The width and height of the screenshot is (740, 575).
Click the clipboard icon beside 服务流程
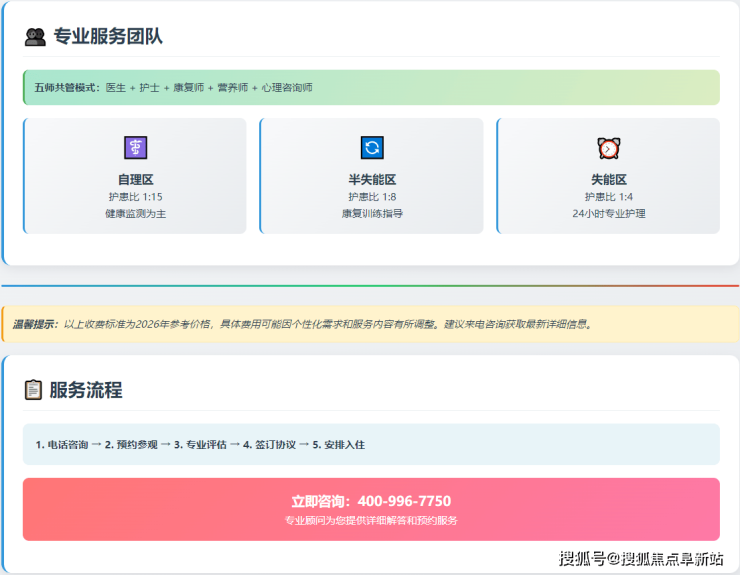[33, 390]
